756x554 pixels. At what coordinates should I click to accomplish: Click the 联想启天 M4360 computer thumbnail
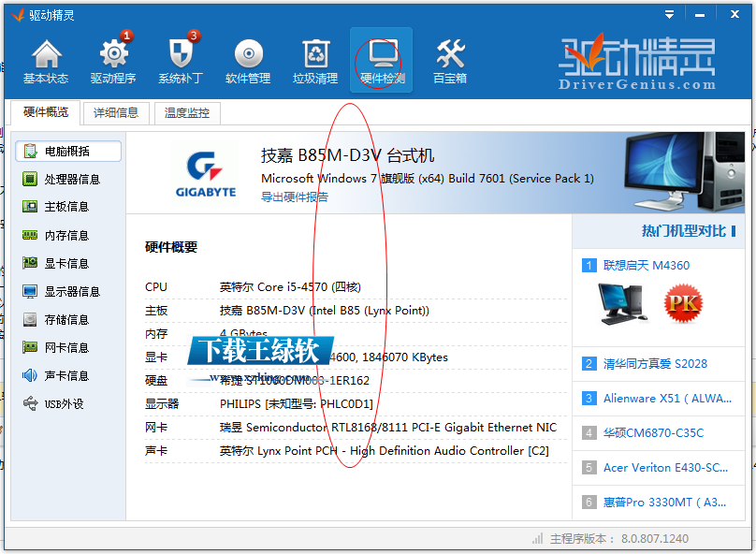point(621,304)
